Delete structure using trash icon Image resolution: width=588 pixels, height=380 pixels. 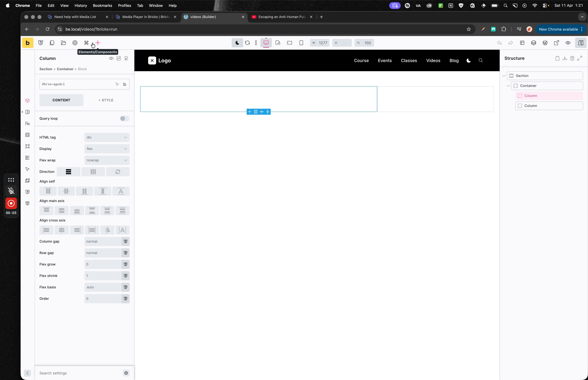coord(572,58)
